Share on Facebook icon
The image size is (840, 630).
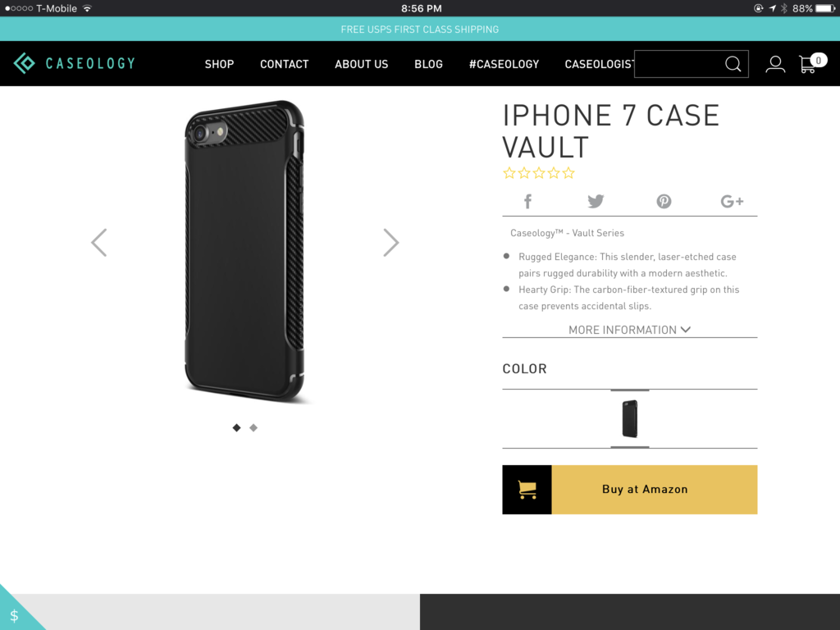click(x=527, y=202)
